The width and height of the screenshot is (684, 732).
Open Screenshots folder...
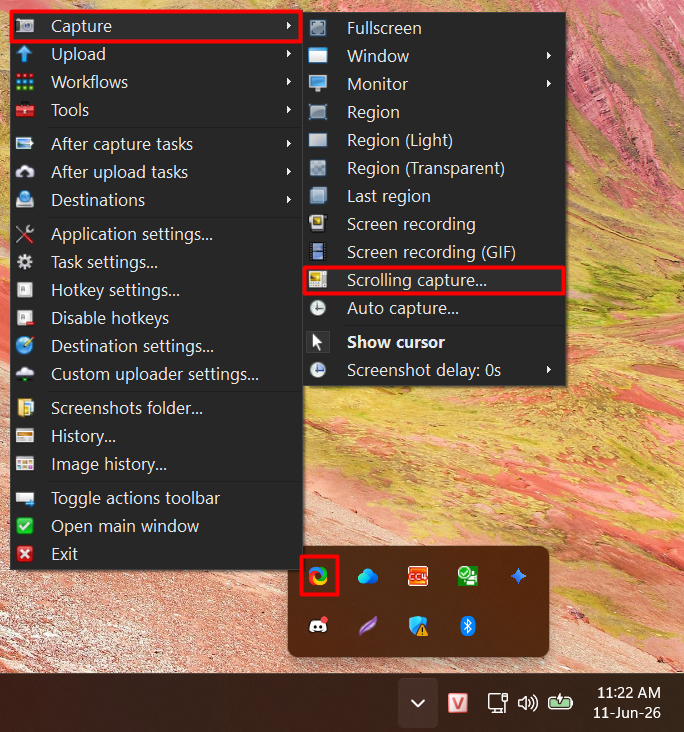[x=156, y=408]
